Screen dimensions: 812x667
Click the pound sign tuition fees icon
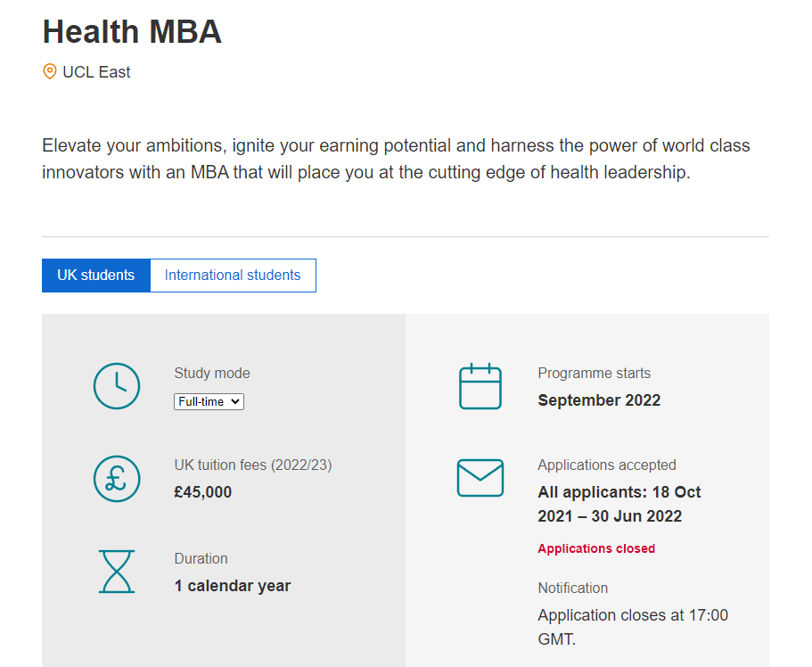click(x=117, y=478)
